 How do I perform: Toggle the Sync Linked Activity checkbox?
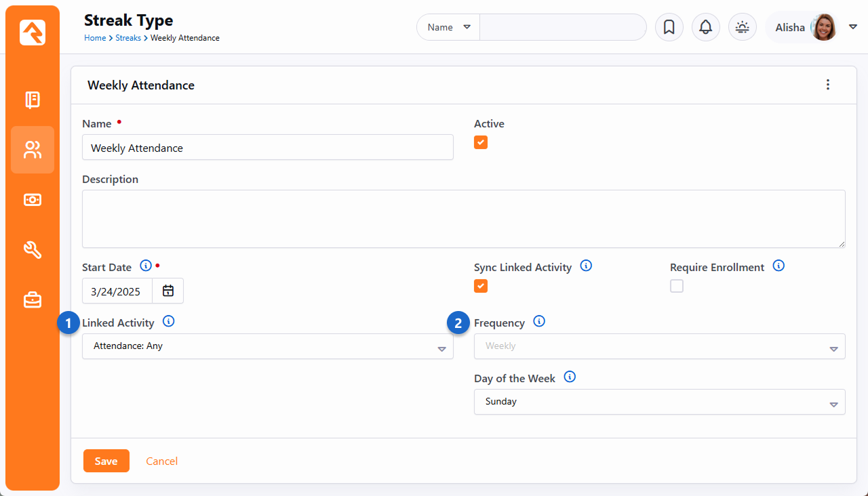tap(481, 286)
